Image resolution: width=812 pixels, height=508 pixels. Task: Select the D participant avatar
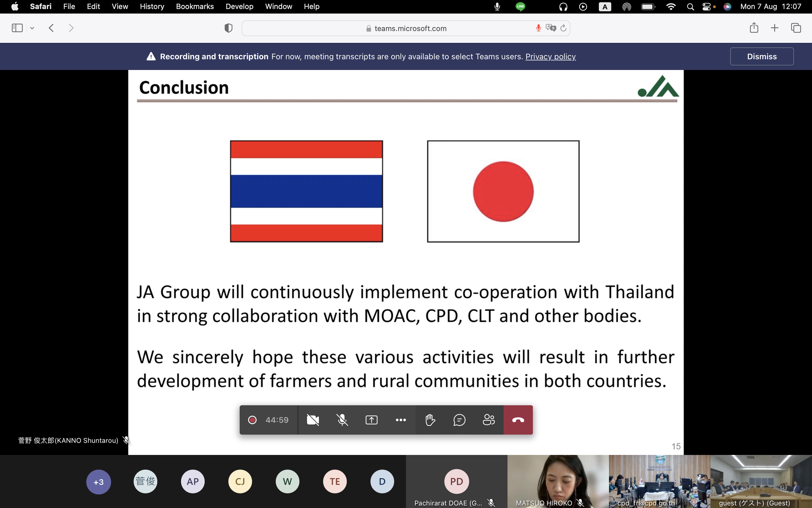382,481
